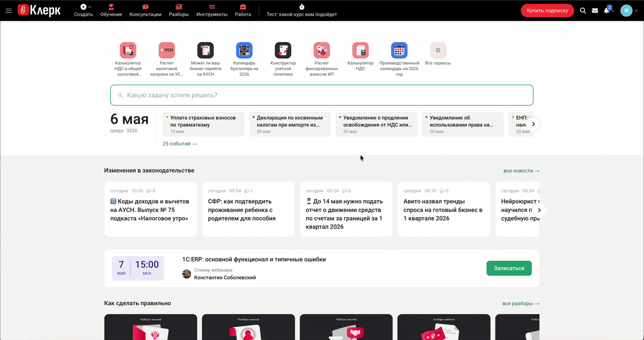Open Все сервисы grid icon
Viewport: 644px width, 340px height.
click(438, 50)
